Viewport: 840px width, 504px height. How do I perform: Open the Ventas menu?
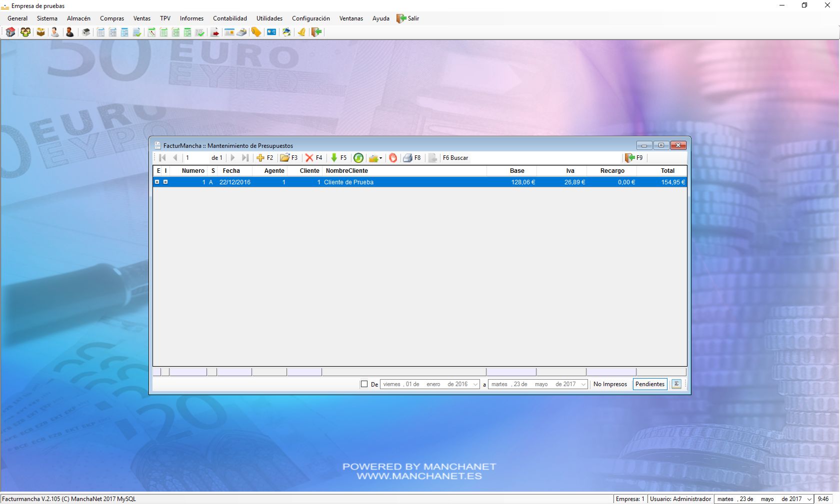pyautogui.click(x=141, y=18)
